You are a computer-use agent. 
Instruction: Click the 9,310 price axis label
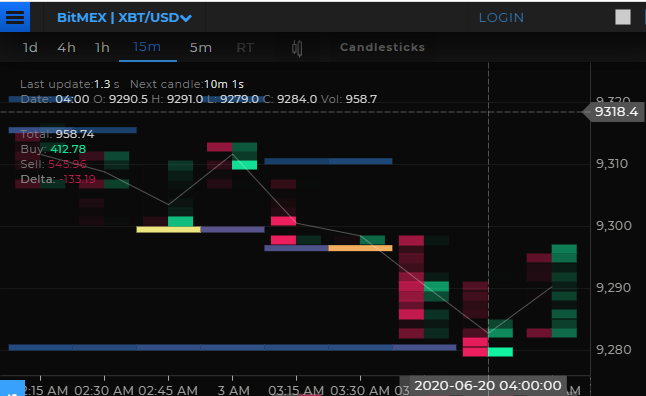(x=612, y=164)
